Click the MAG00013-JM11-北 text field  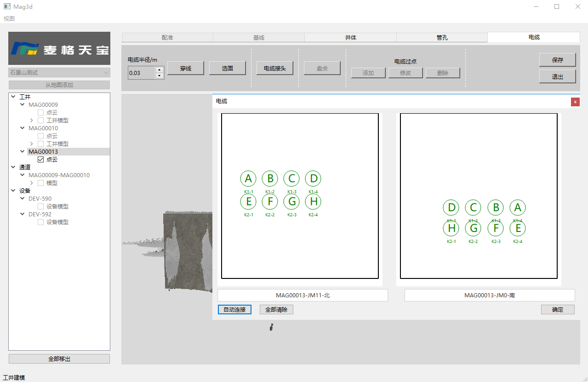303,295
